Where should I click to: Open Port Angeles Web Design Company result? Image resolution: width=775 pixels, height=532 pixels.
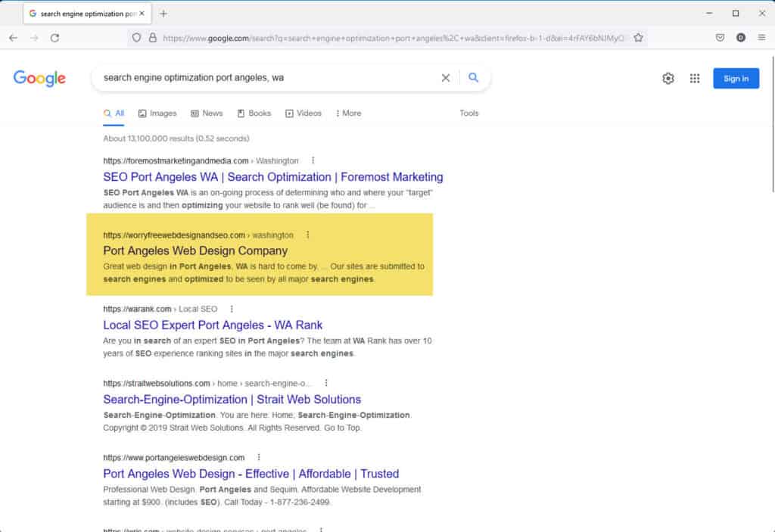tap(195, 250)
